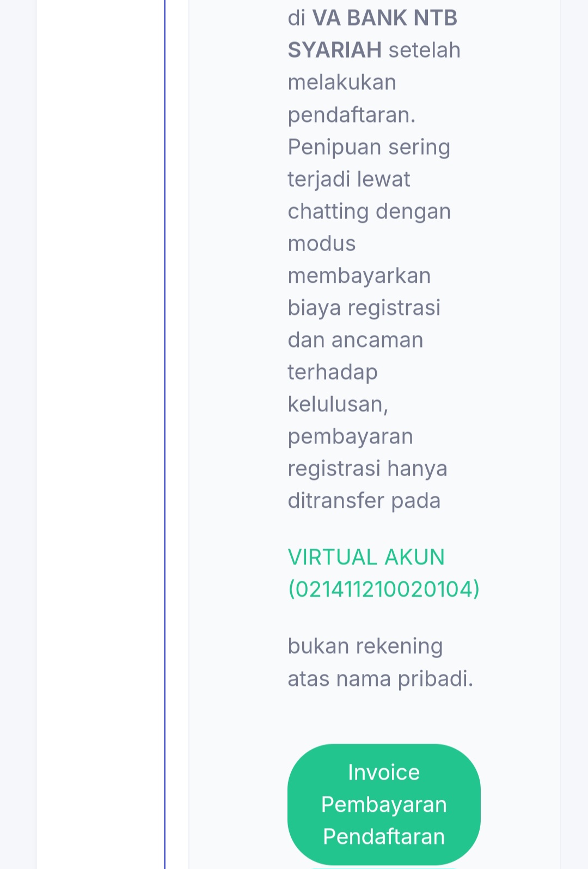The image size is (588, 869).
Task: Click the "registrasi hanya" line
Action: pos(367,469)
